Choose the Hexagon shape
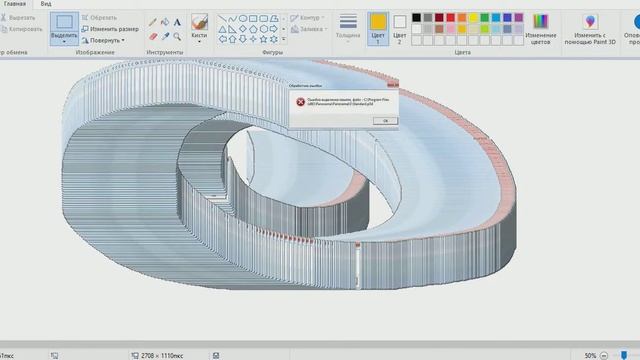640x360 pixels. point(264,29)
